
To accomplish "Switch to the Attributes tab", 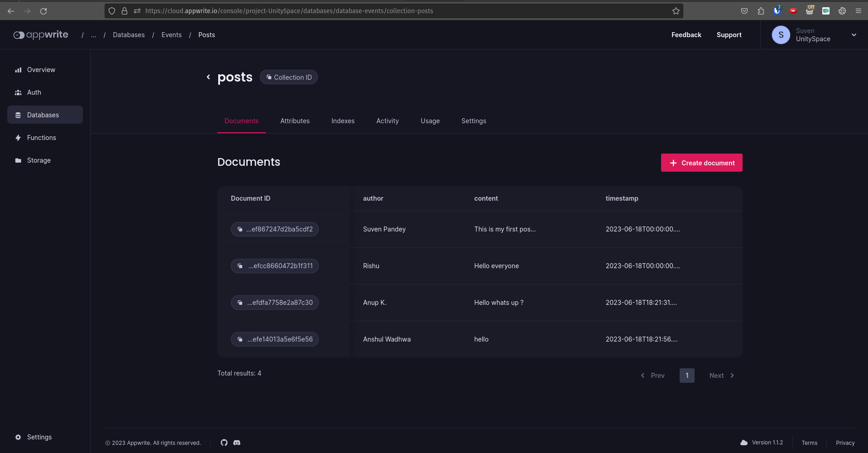I will click(x=295, y=121).
